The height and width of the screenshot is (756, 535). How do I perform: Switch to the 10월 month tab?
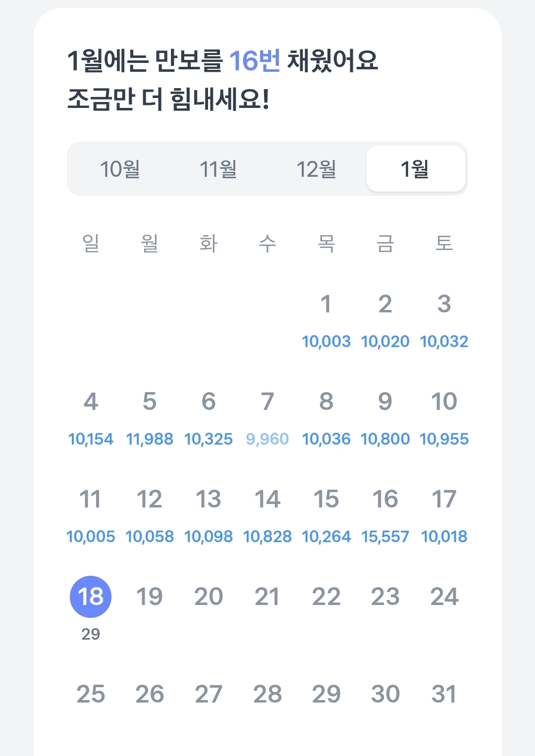120,169
